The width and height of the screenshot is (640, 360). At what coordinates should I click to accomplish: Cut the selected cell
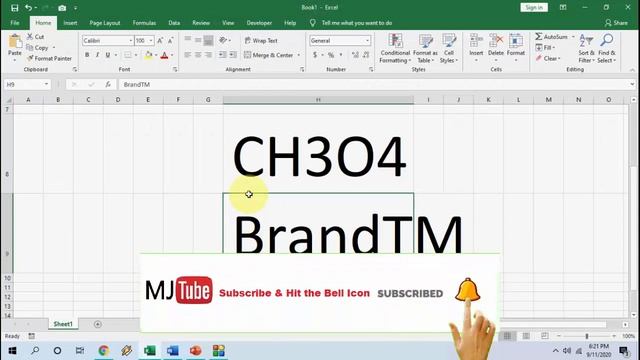[x=35, y=37]
